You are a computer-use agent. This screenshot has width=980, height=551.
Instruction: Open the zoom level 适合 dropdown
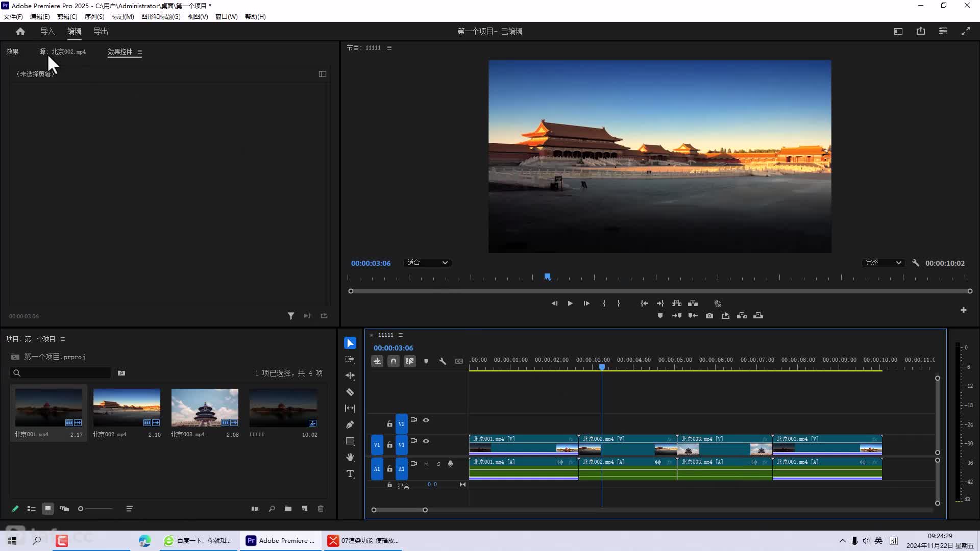tap(428, 263)
